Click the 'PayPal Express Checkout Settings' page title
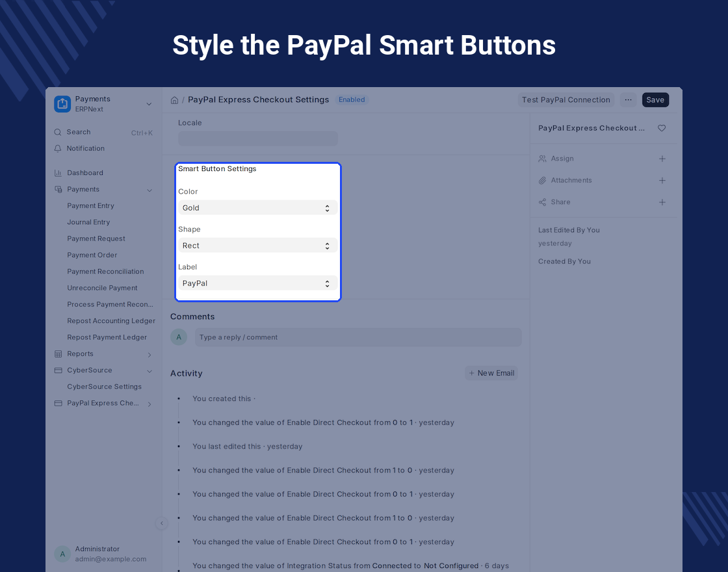 pyautogui.click(x=258, y=100)
